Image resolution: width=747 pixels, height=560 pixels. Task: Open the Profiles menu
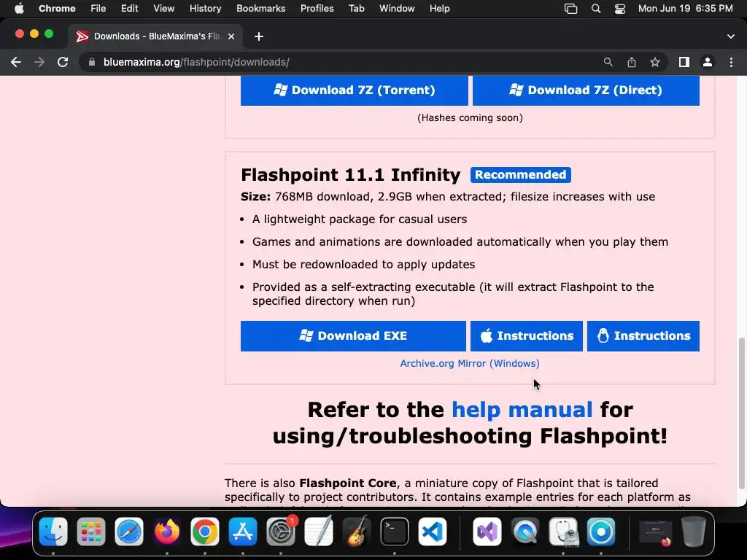tap(317, 9)
